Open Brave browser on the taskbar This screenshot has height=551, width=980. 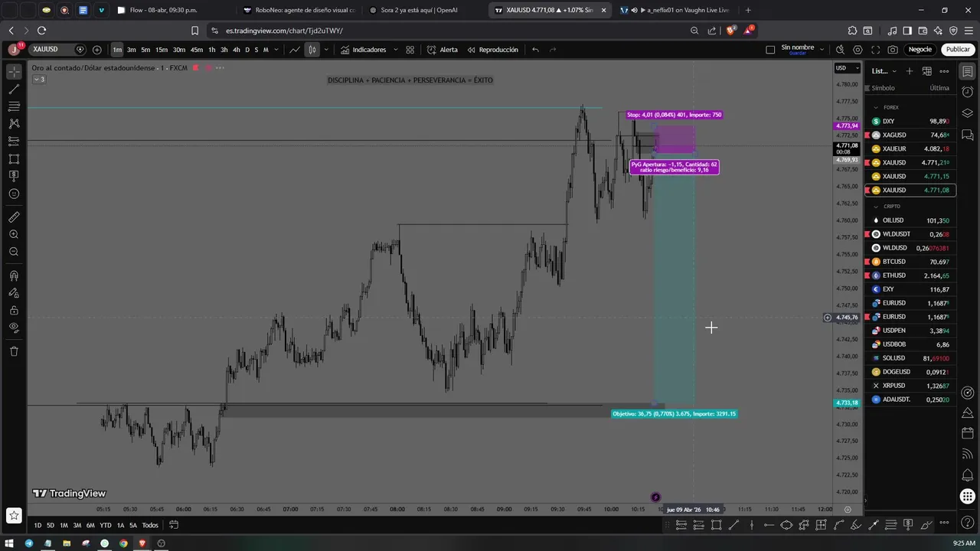[142, 543]
